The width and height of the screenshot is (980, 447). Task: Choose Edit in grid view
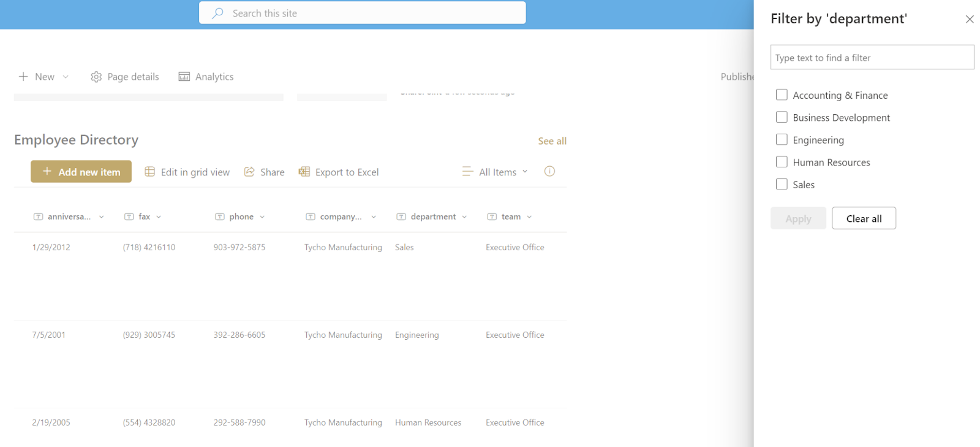[187, 172]
